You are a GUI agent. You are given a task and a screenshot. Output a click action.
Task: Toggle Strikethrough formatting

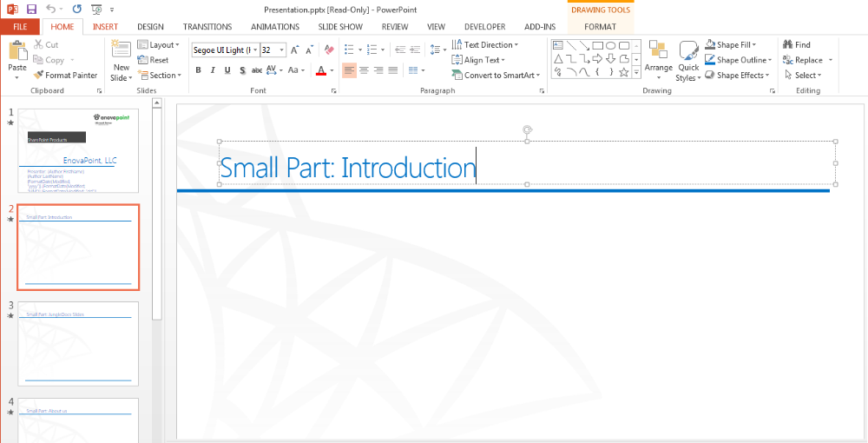click(x=257, y=70)
